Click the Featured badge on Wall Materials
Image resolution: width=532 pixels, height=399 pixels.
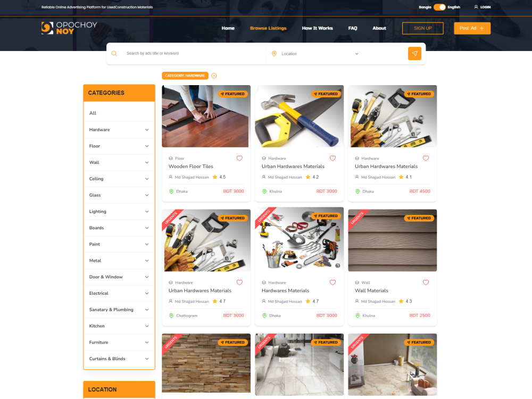(x=419, y=218)
